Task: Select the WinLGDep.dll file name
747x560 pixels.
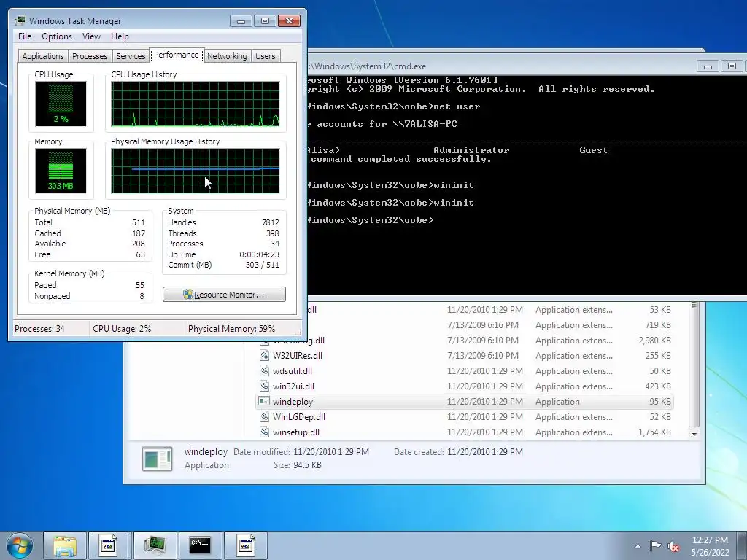Action: [x=298, y=416]
